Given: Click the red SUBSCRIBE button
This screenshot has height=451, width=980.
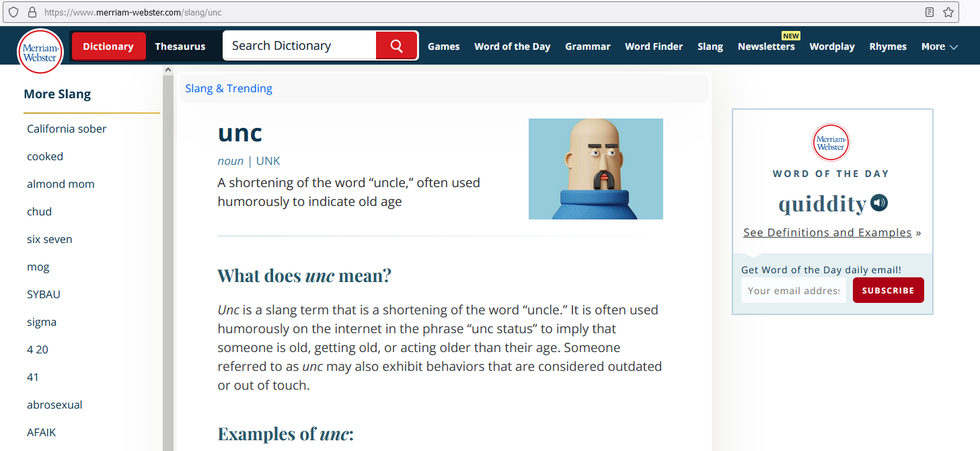Looking at the screenshot, I should tap(888, 290).
